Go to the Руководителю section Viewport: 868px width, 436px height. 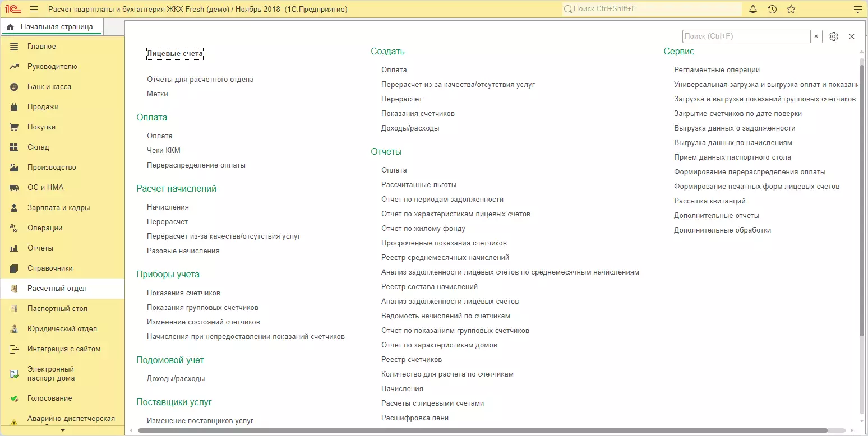(62, 67)
